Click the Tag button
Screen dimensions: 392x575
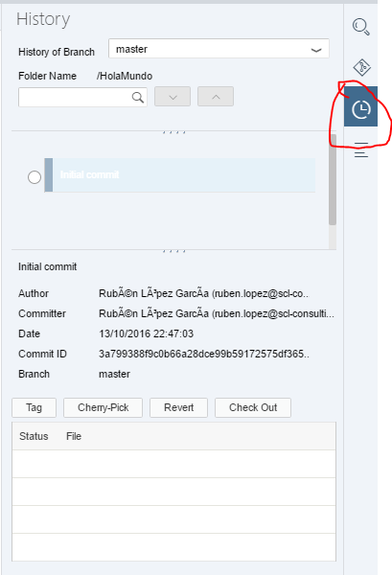(x=35, y=408)
